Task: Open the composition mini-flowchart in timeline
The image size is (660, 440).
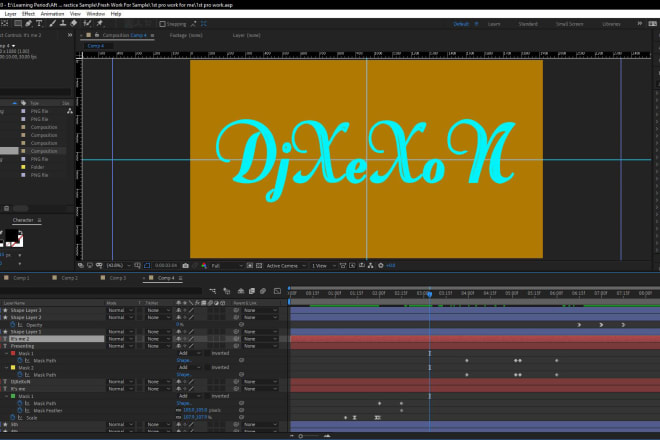Action: tap(213, 291)
